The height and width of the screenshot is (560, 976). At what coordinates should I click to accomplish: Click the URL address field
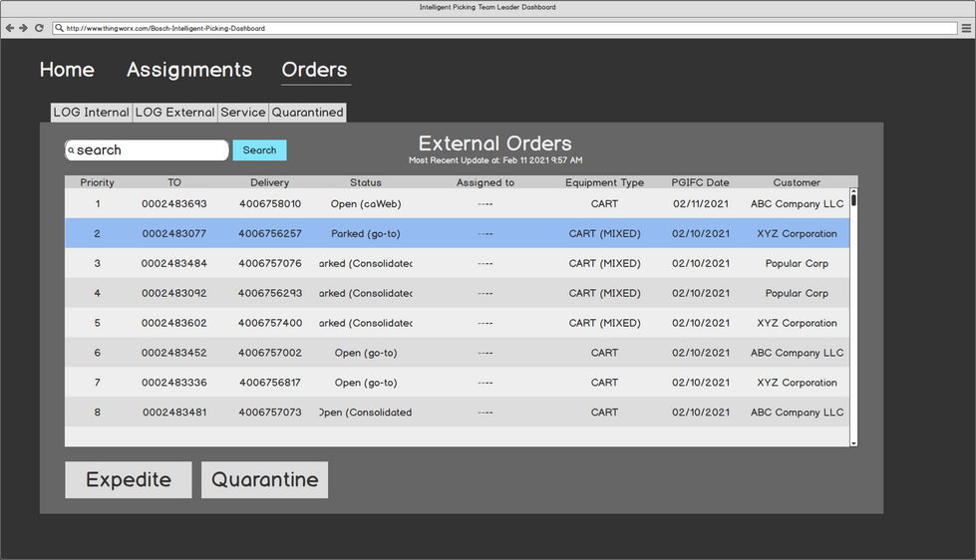point(504,28)
